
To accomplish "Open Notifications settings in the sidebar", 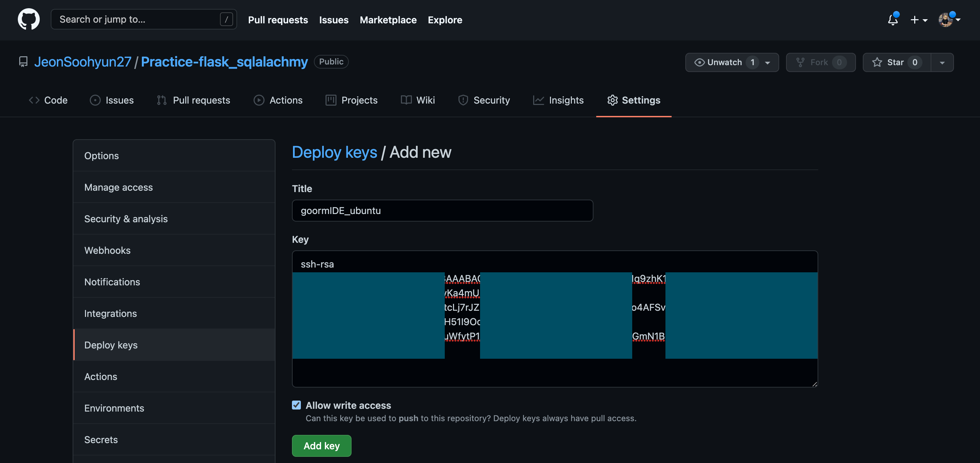I will point(174,282).
